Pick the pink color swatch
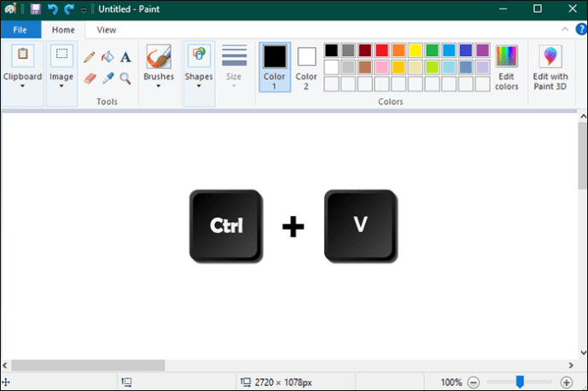The height and width of the screenshot is (391, 588). tap(381, 67)
